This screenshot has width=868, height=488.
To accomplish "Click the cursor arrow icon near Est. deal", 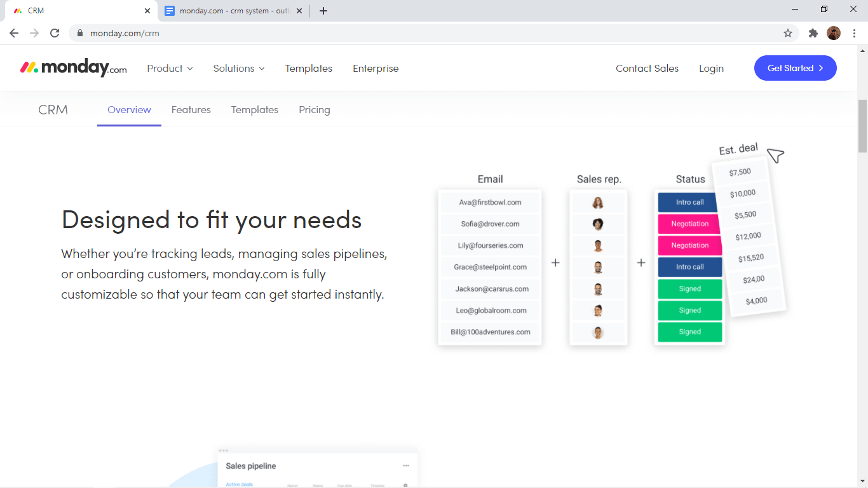I will click(775, 155).
